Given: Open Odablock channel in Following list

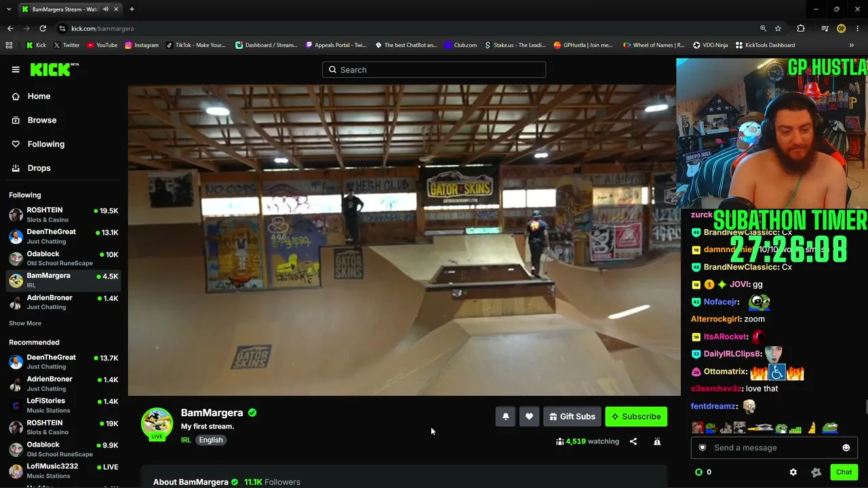Looking at the screenshot, I should pyautogui.click(x=64, y=258).
